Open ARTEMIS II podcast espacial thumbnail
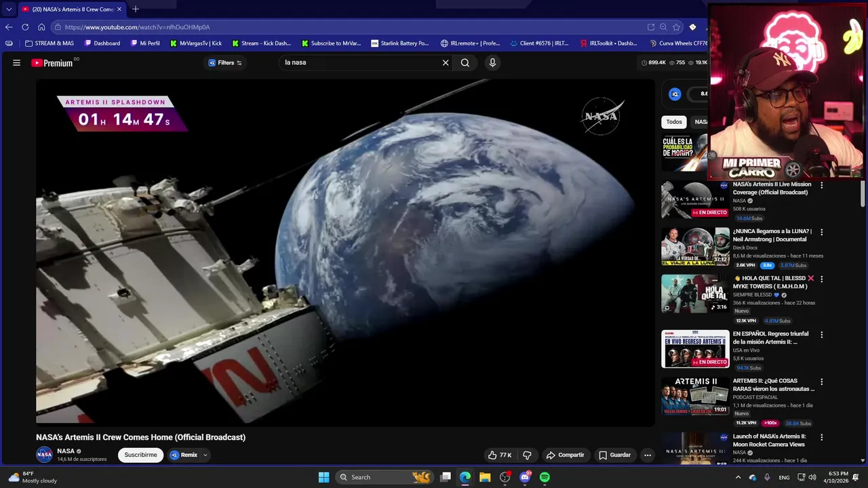 pyautogui.click(x=695, y=396)
